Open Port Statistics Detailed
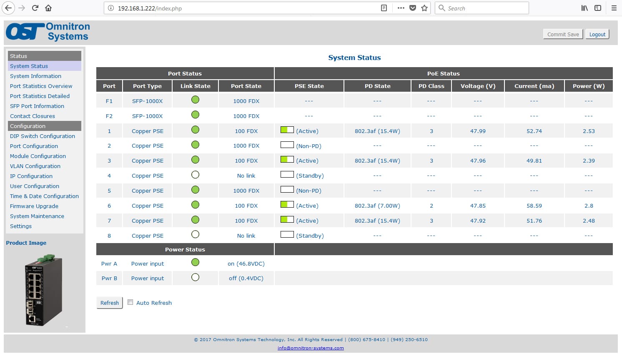This screenshot has height=364, width=622. click(40, 96)
